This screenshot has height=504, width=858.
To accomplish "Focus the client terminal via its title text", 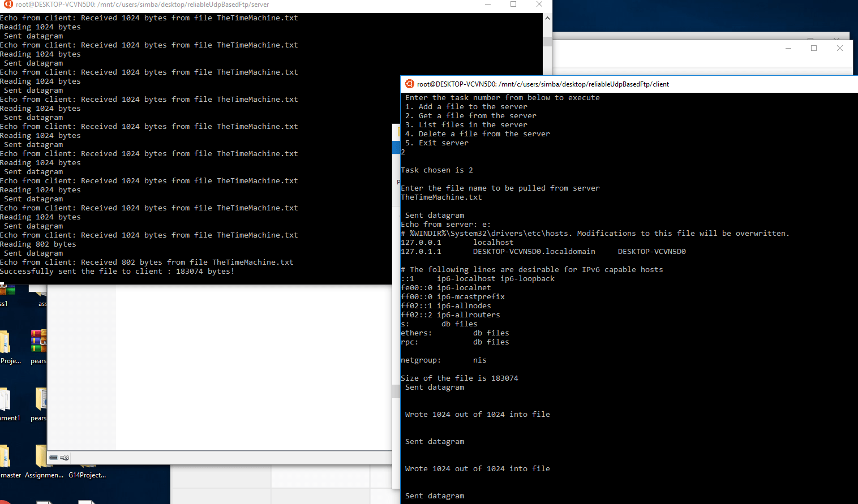I will pyautogui.click(x=542, y=84).
